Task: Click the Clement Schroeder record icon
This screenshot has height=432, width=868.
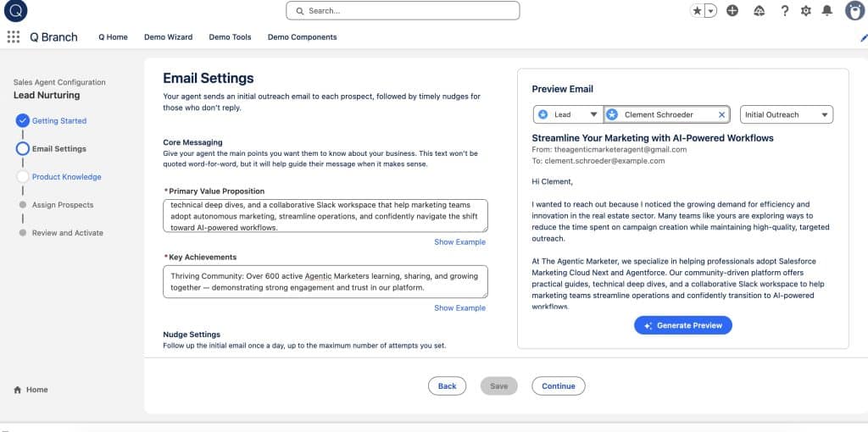Action: [612, 114]
